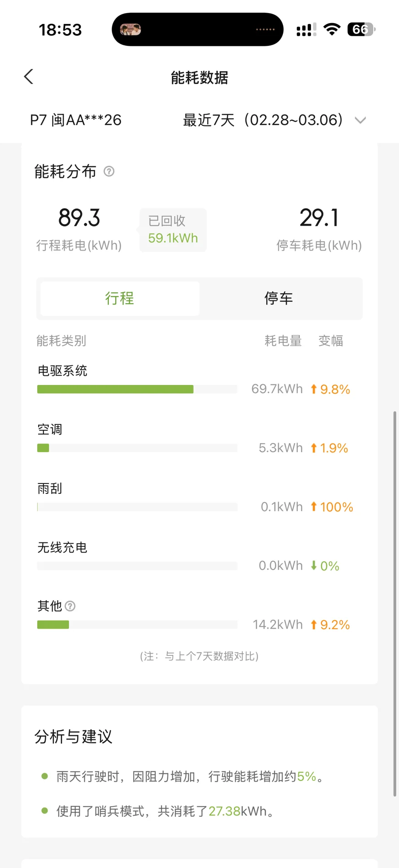Tap question mark icon next to 其他
The height and width of the screenshot is (868, 399).
(70, 606)
